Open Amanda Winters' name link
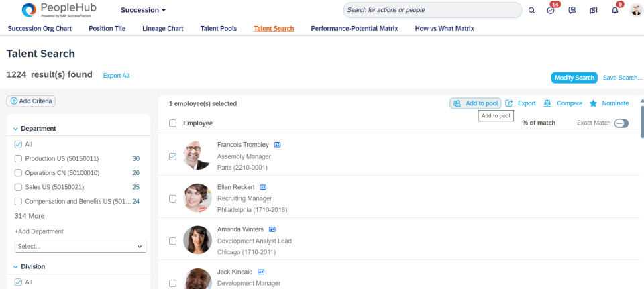Image resolution: width=644 pixels, height=289 pixels. (240, 229)
